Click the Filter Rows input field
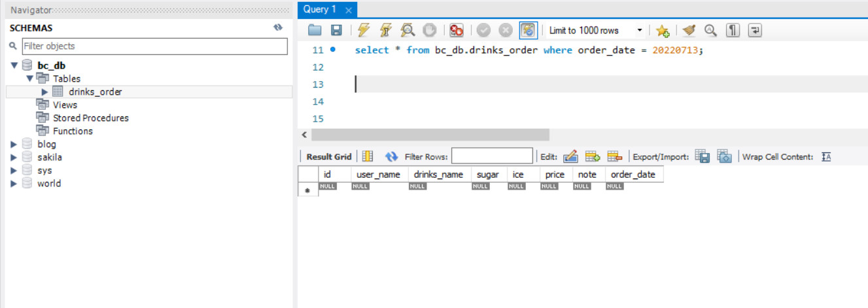Screen dimensions: 868x308 tap(492, 156)
